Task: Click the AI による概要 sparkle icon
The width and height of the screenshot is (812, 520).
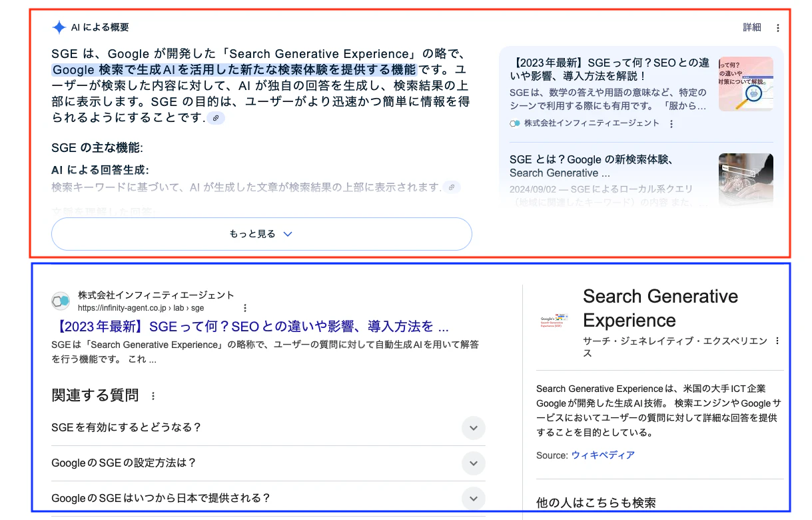Action: point(59,27)
